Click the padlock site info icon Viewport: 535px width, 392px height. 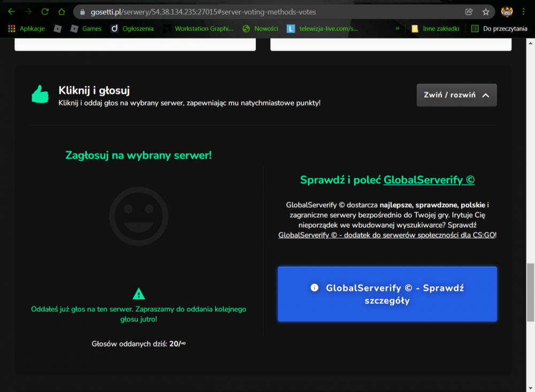[x=82, y=12]
